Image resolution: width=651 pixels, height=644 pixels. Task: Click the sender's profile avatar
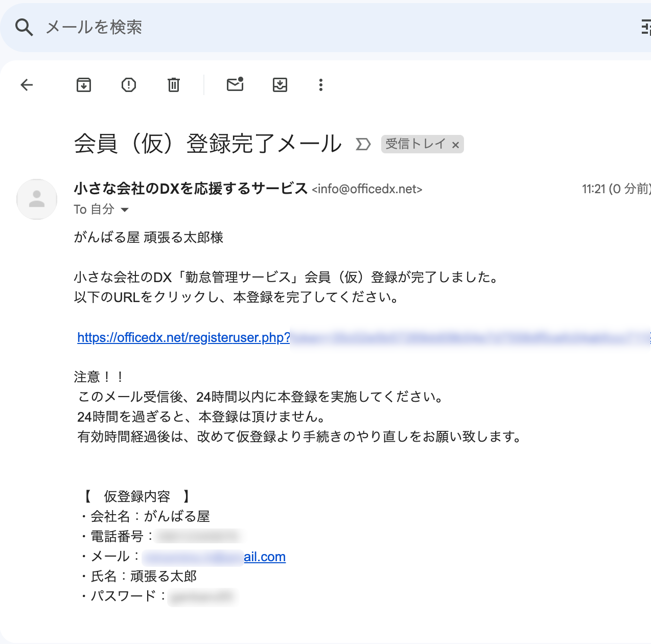(37, 199)
